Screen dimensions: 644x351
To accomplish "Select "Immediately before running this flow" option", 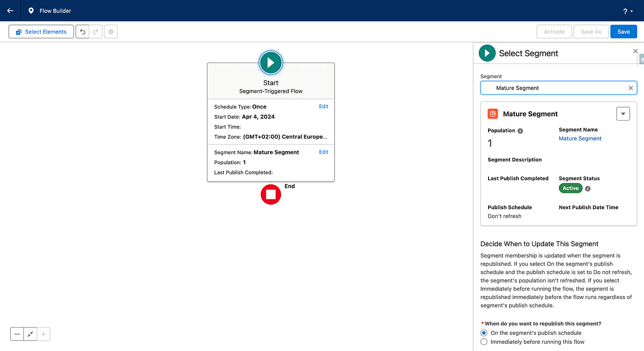I will [x=483, y=342].
